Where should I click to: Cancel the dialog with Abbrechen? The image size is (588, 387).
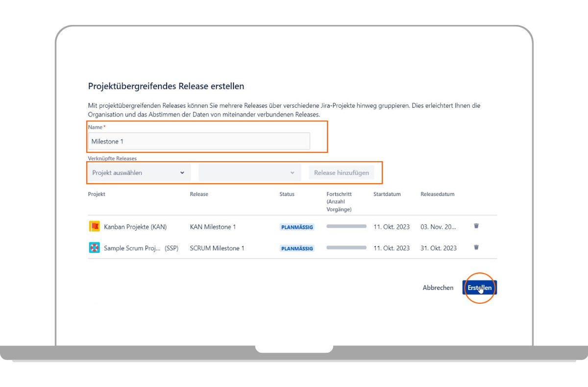(x=438, y=288)
